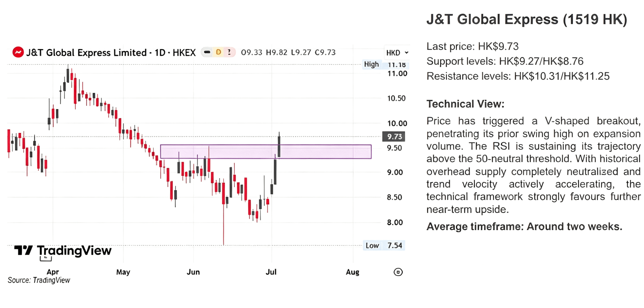Viewport: 644px width, 308px height.
Task: Click the 9.73 current price label
Action: click(x=394, y=136)
